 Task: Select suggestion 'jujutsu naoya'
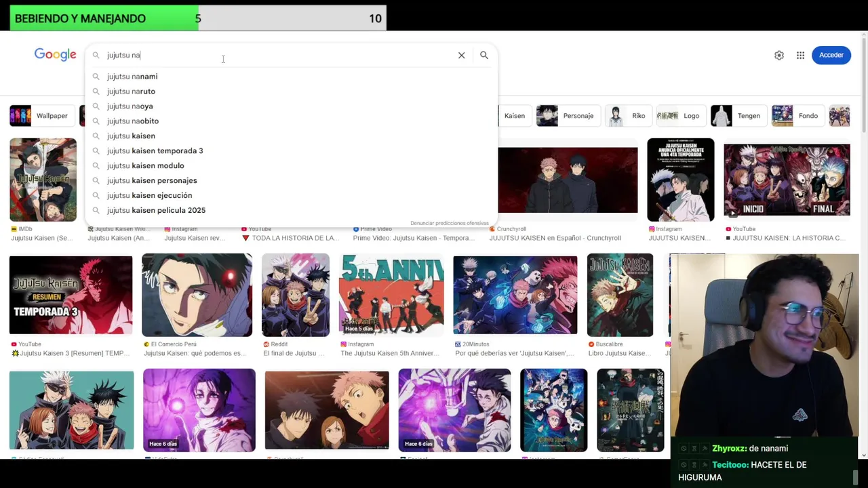point(292,106)
